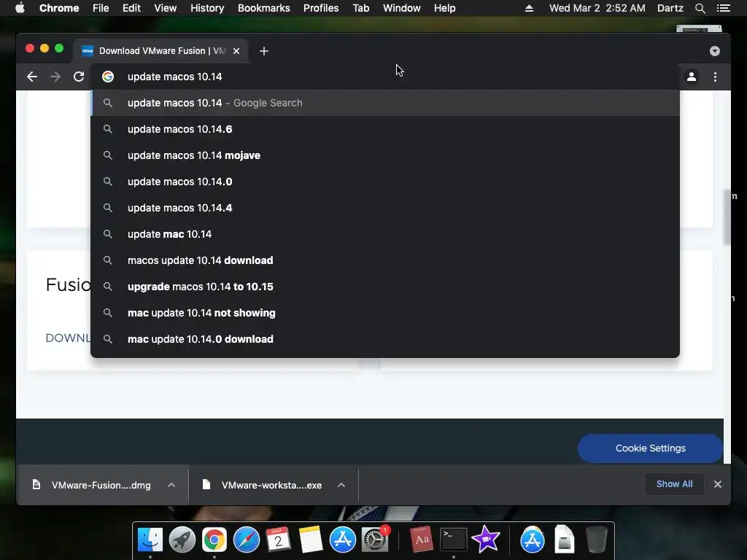Click the page vertical scrollbar

point(727,217)
